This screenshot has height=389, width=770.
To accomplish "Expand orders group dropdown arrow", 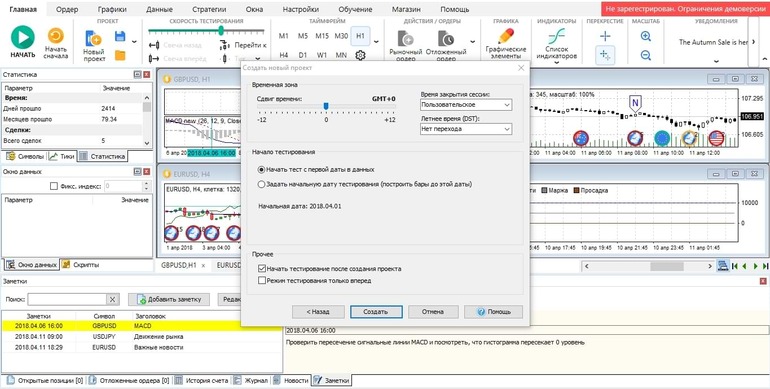I will point(472,42).
